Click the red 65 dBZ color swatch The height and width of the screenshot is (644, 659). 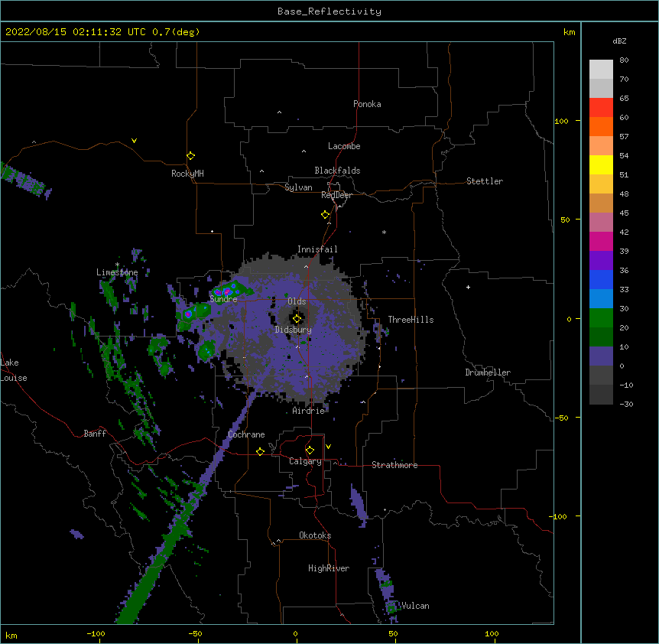click(x=601, y=108)
